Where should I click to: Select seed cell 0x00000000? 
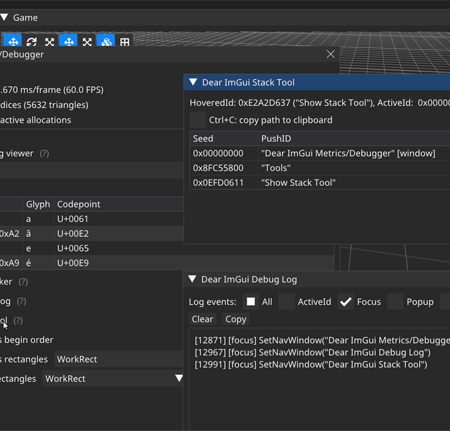click(x=218, y=153)
